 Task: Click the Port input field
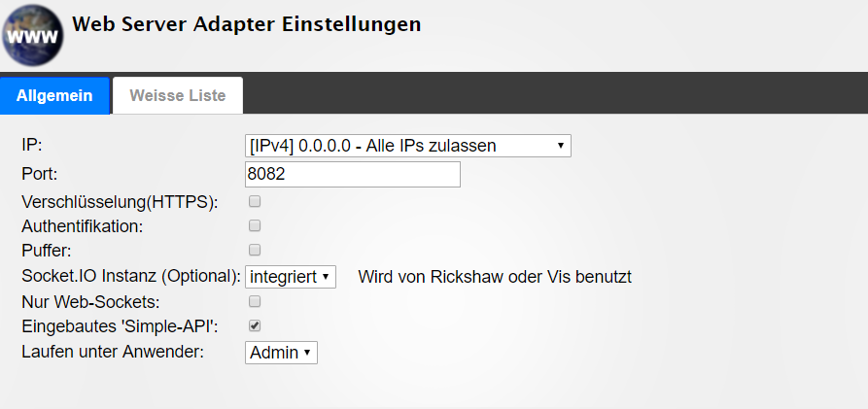point(353,175)
